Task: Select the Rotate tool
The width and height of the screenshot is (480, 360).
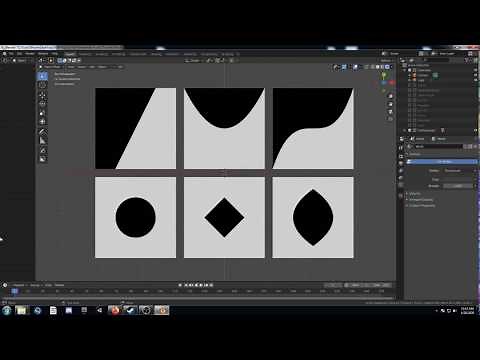Action: [x=42, y=104]
